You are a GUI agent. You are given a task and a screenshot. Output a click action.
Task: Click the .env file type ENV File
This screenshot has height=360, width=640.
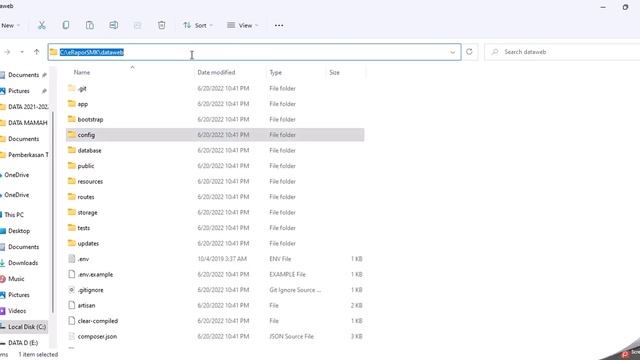280,259
